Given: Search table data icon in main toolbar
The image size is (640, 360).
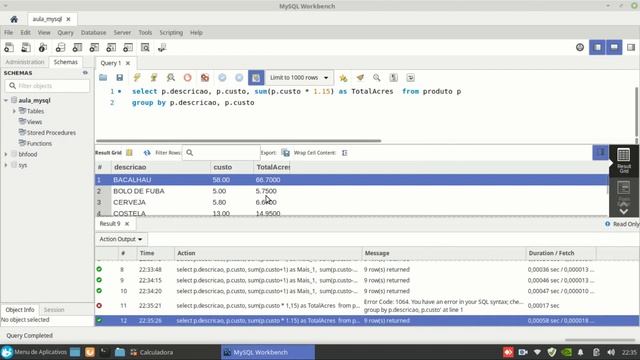Looking at the screenshot, I should click(145, 48).
